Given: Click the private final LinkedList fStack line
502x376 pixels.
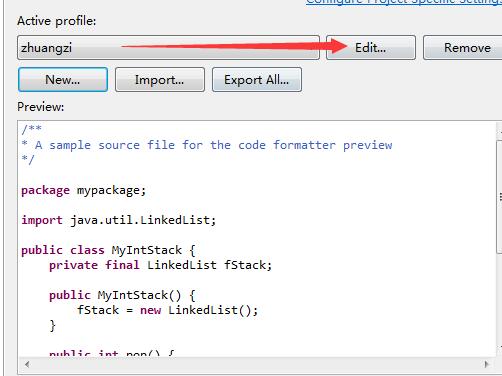Looking at the screenshot, I should pyautogui.click(x=161, y=265).
